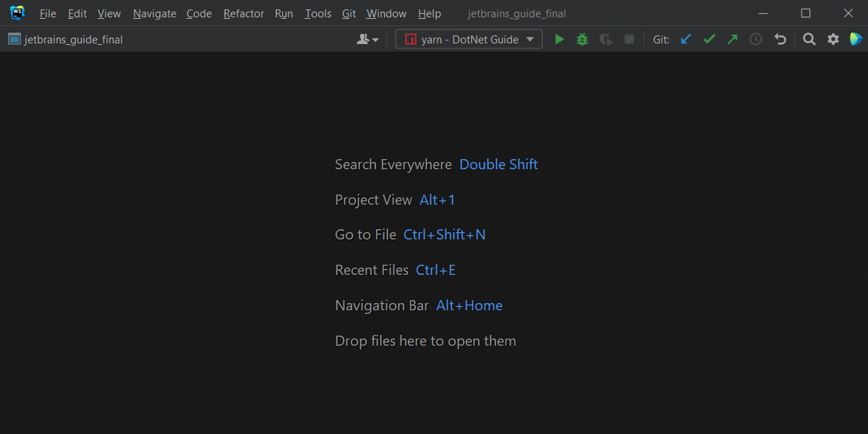This screenshot has height=434, width=868.
Task: Expand the run configurations dropdown
Action: tap(468, 39)
